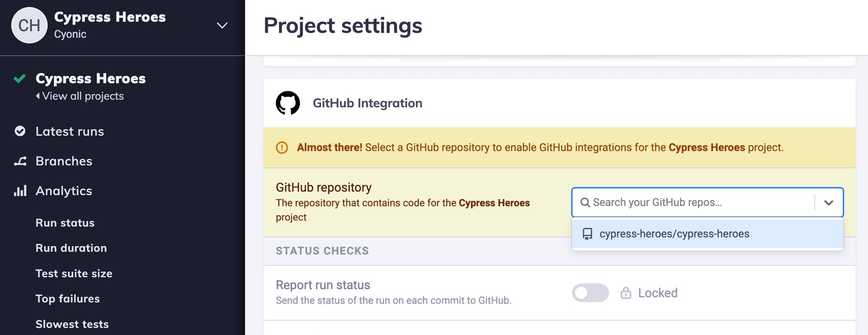Toggle the Report run status switch
The image size is (868, 335).
tap(590, 293)
